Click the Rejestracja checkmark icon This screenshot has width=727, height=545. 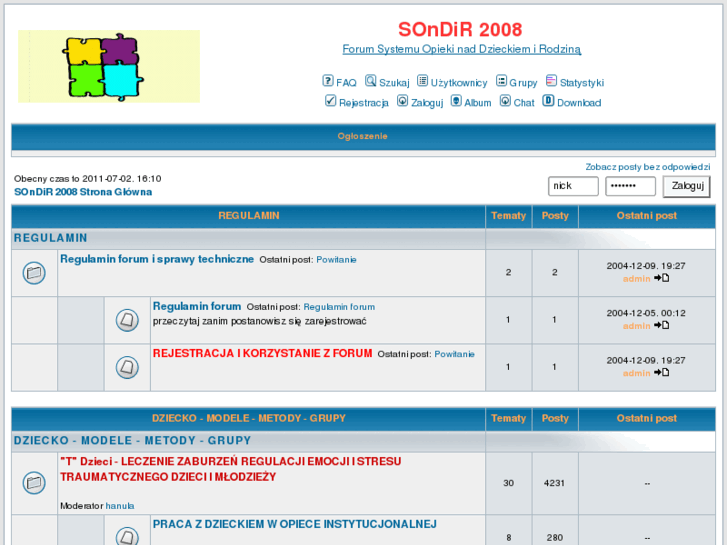pyautogui.click(x=330, y=101)
